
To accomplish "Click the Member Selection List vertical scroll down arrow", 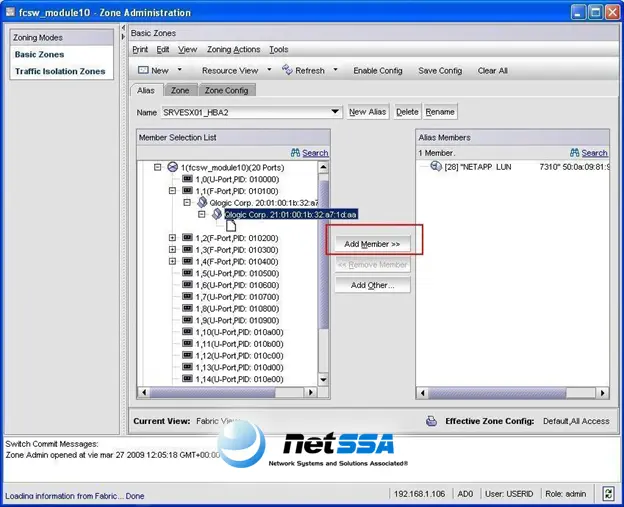I will pos(323,380).
